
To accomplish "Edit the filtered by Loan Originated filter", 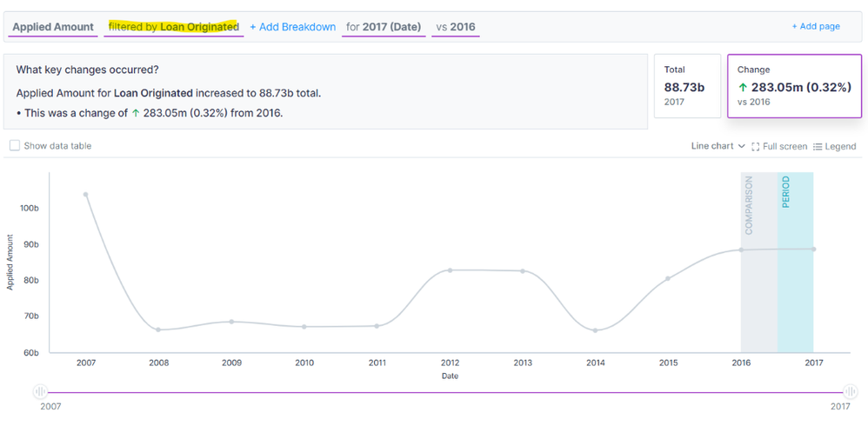I will pos(174,27).
